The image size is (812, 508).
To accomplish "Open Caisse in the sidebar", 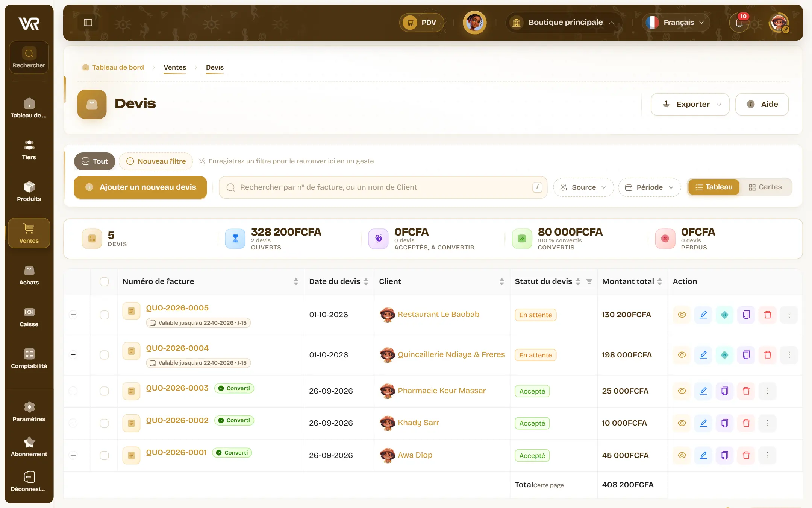I will coord(29,317).
